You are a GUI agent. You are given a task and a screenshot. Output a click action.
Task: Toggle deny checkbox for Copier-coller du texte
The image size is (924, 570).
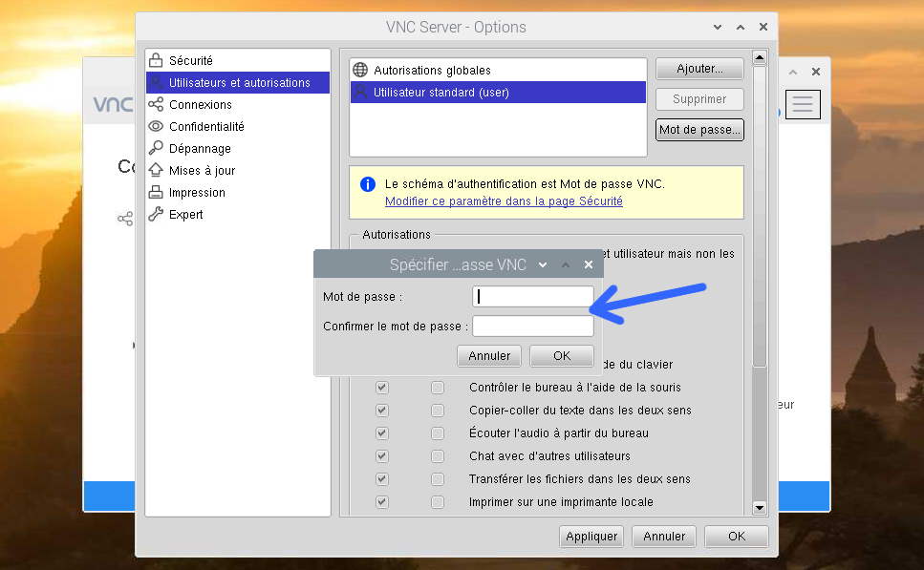(438, 410)
